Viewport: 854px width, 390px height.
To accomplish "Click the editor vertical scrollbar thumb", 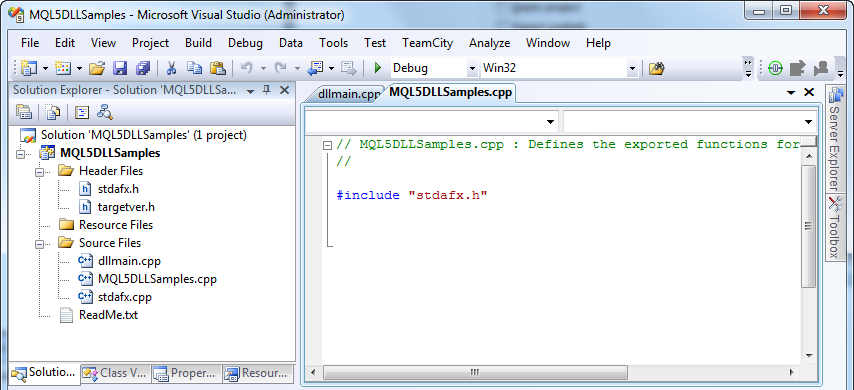I will click(x=808, y=226).
